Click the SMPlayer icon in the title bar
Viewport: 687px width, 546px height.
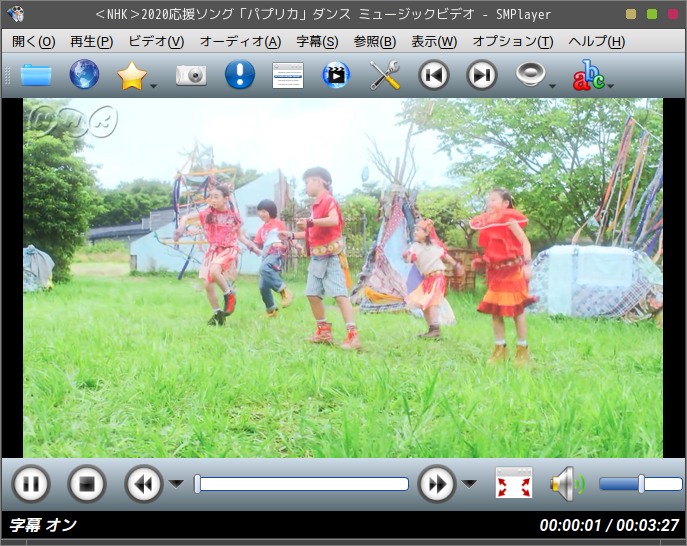(16, 14)
